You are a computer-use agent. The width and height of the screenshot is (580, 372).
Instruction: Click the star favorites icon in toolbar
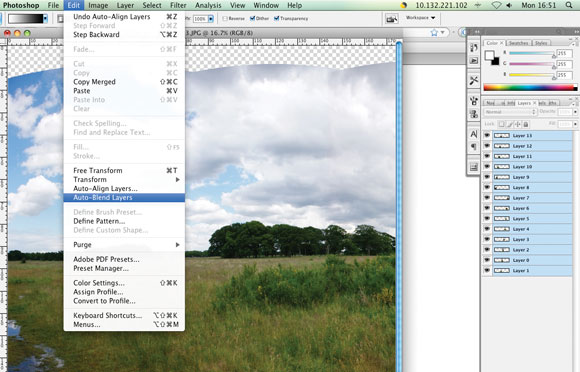[434, 33]
